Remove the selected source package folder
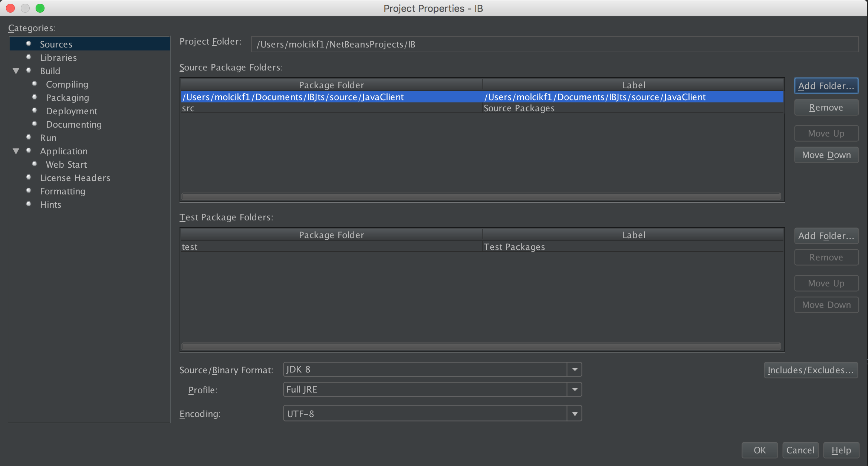 [x=826, y=107]
